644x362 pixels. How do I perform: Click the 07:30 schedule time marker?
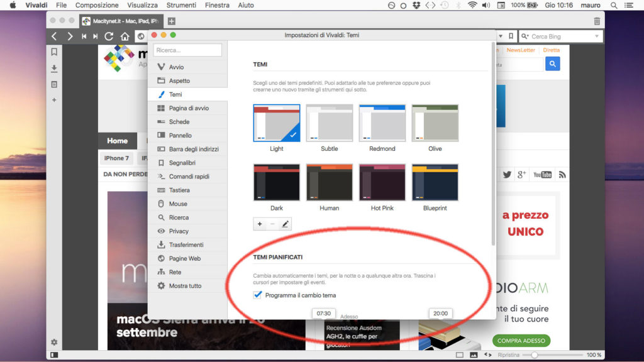tap(324, 313)
